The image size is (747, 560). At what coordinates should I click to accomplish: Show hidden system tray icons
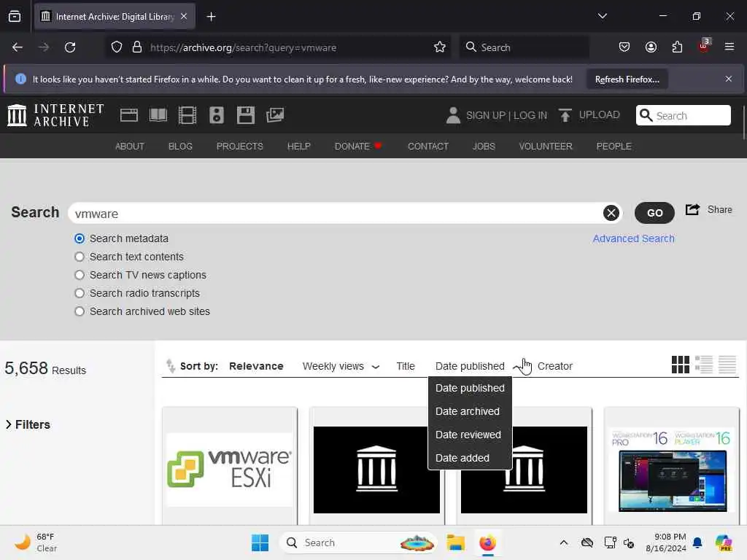coord(564,542)
